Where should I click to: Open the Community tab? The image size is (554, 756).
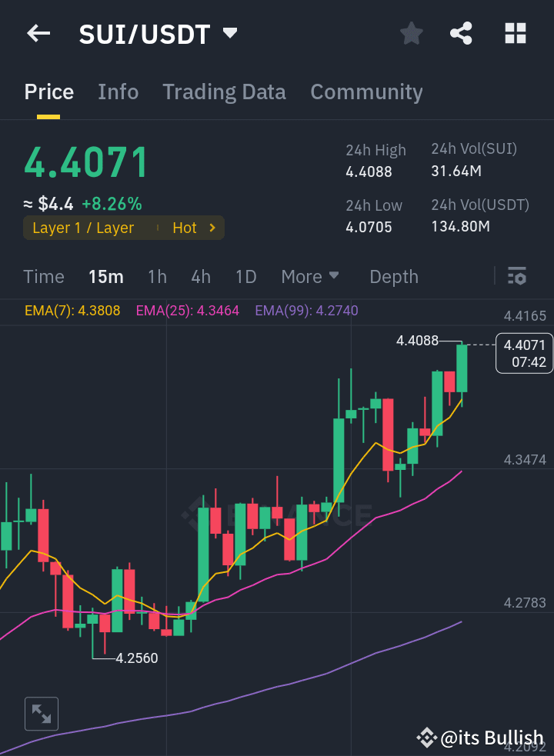coord(366,92)
